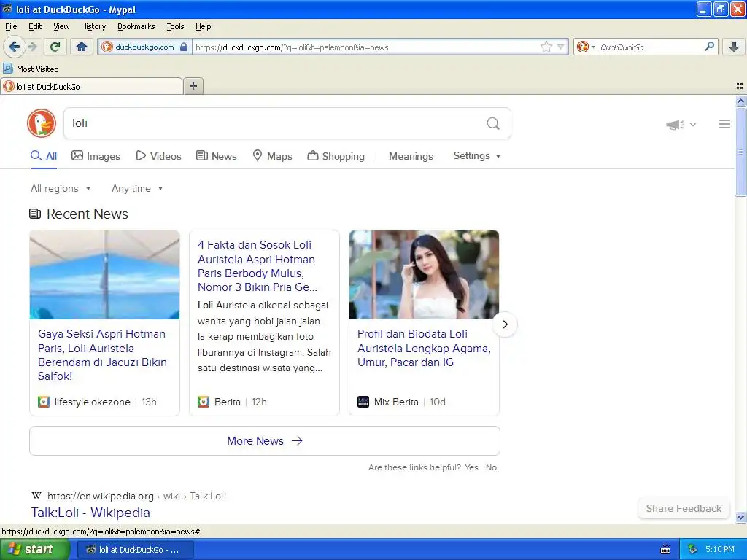The image size is (747, 560).
Task: Click the Mypal taskbar window button
Action: 135,550
